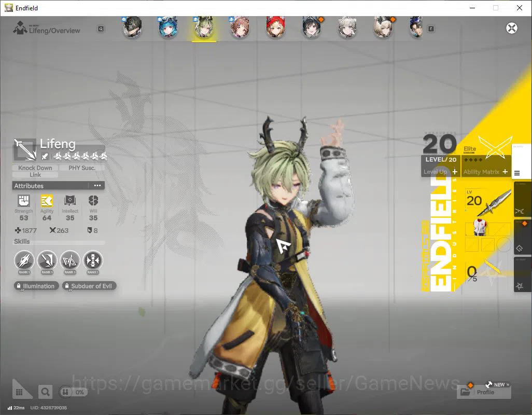This screenshot has height=415, width=532.
Task: Click the Will attribute icon
Action: (x=93, y=201)
